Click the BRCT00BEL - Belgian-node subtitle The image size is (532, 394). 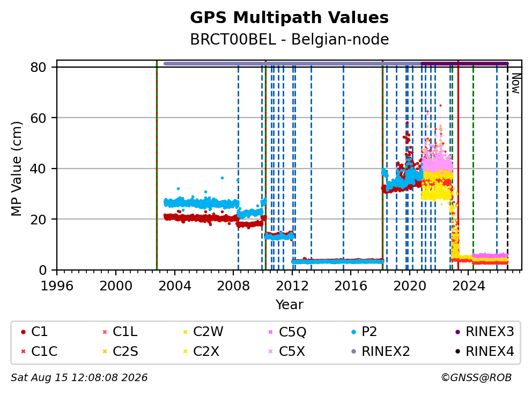(x=289, y=39)
